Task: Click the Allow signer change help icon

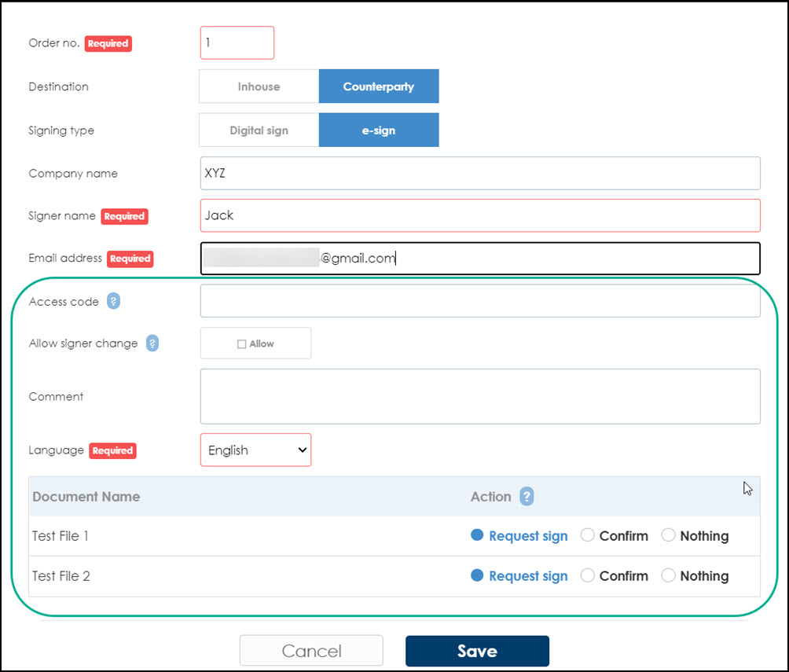Action: (152, 343)
